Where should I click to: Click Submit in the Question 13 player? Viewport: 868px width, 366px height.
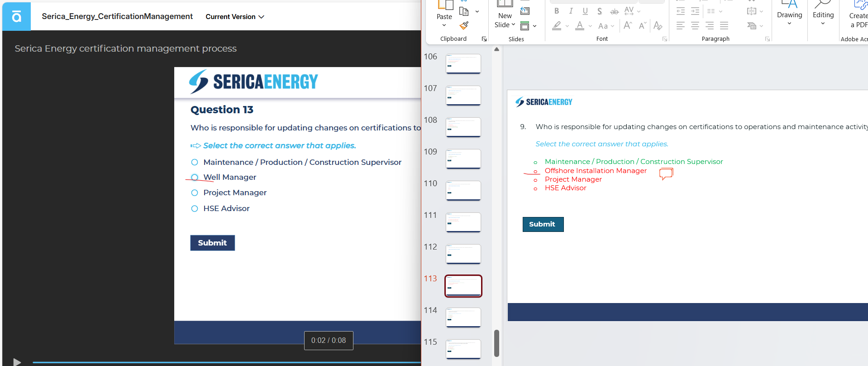(x=212, y=243)
